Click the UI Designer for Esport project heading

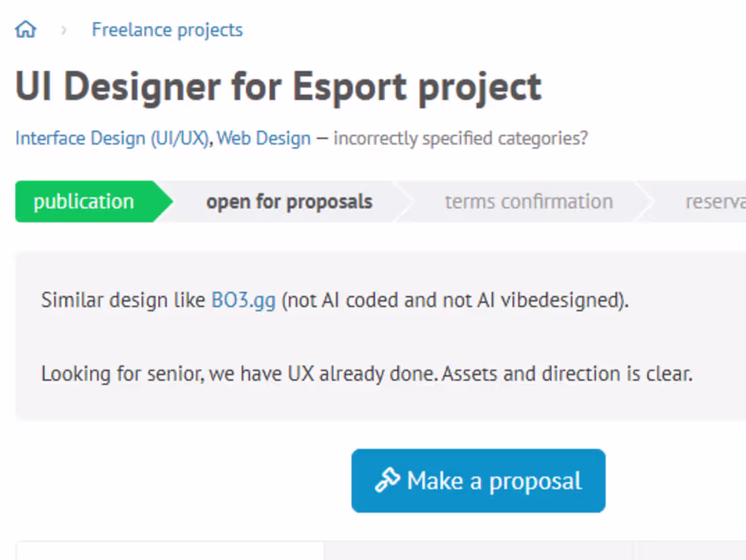278,87
